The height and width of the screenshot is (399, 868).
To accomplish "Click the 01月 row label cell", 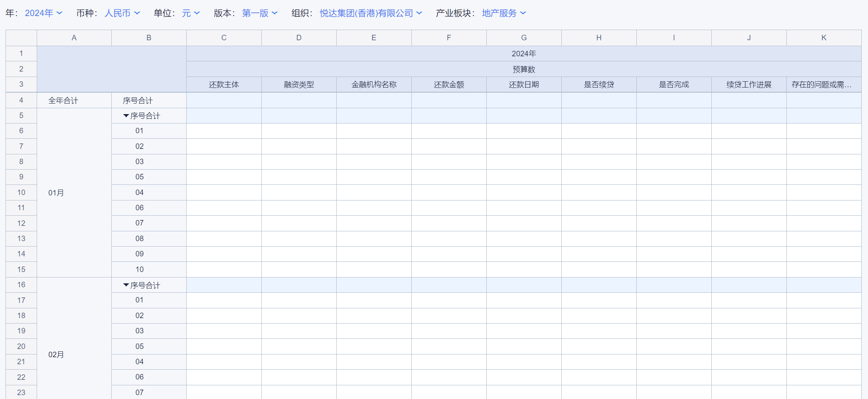I will click(74, 193).
